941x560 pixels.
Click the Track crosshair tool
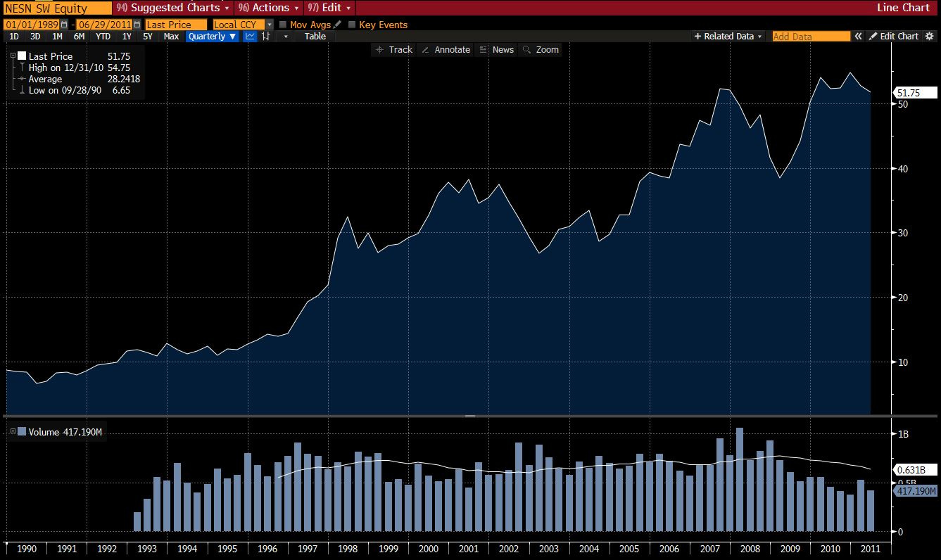click(395, 50)
